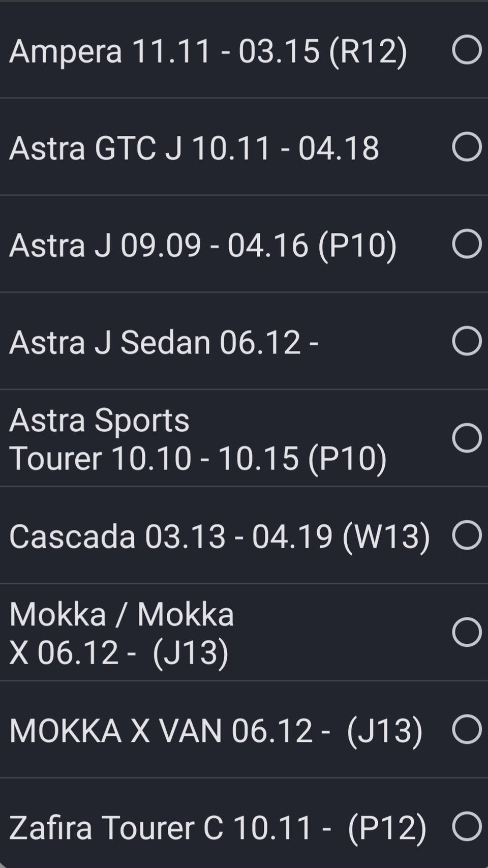Tick the Astra J 09.09 - 04.16 radio option
Screen dimensions: 488x868
click(466, 244)
